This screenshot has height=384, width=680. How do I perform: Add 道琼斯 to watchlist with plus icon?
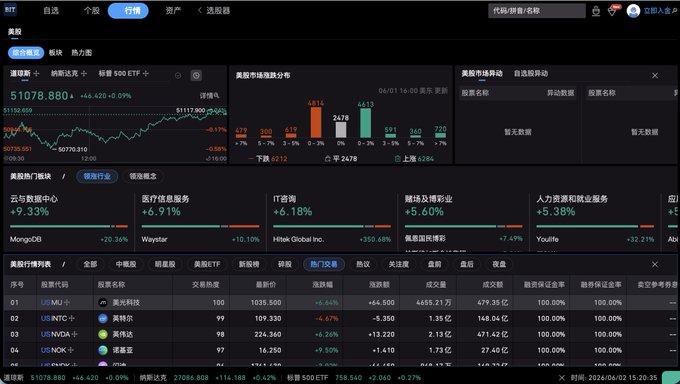(36, 73)
